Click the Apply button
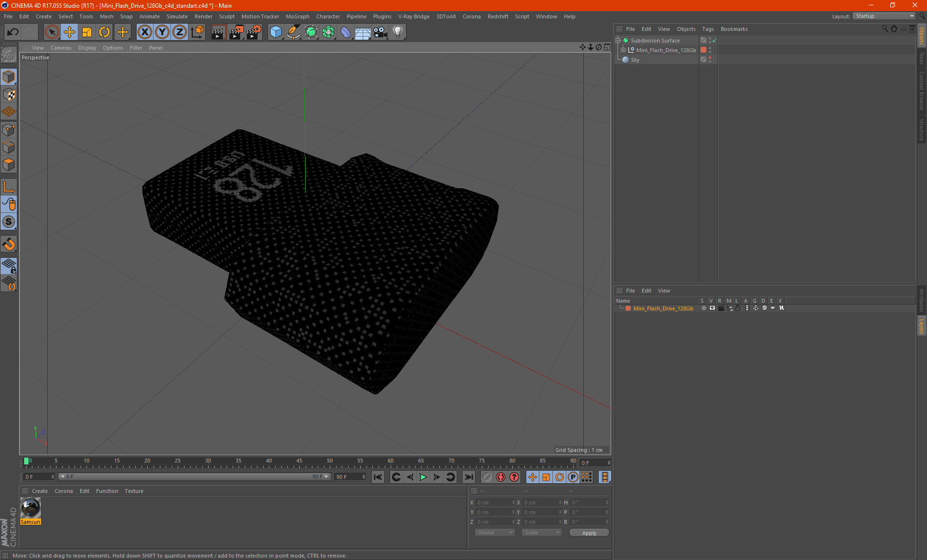927x560 pixels. 589,533
